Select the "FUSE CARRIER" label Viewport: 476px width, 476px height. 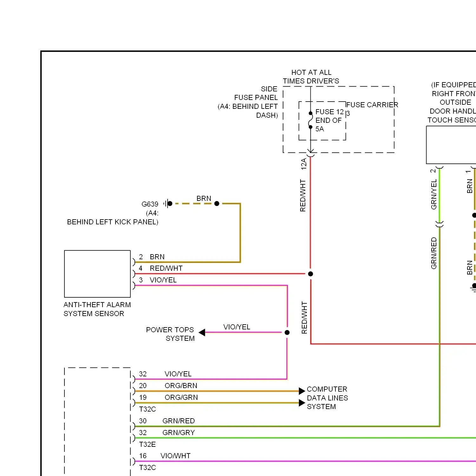pyautogui.click(x=372, y=105)
